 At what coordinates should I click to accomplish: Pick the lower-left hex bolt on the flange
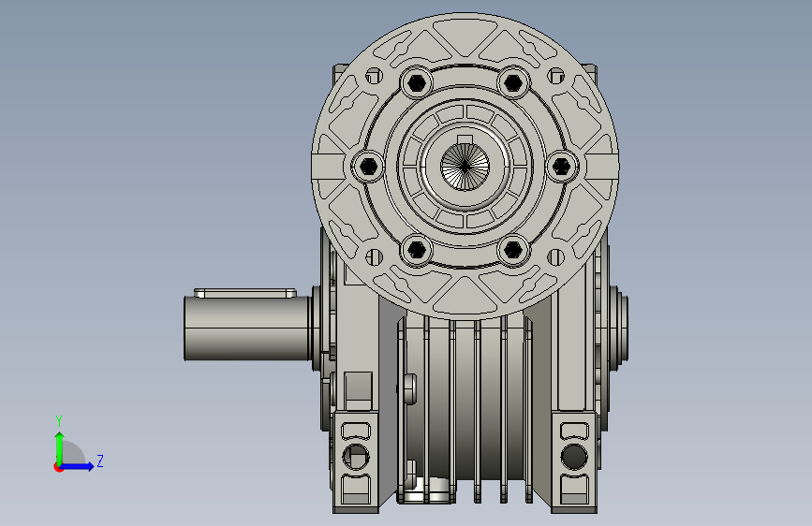417,250
